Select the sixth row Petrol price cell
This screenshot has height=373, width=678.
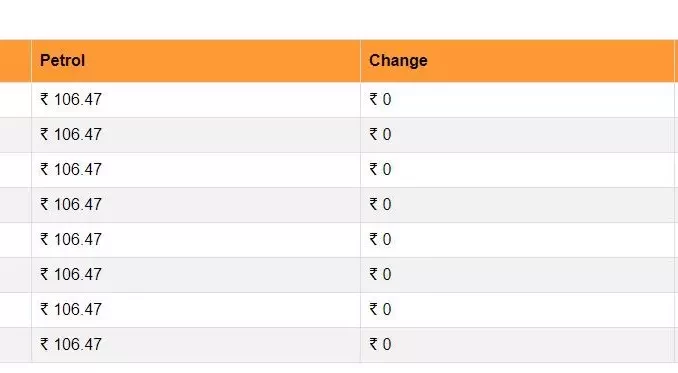196,275
